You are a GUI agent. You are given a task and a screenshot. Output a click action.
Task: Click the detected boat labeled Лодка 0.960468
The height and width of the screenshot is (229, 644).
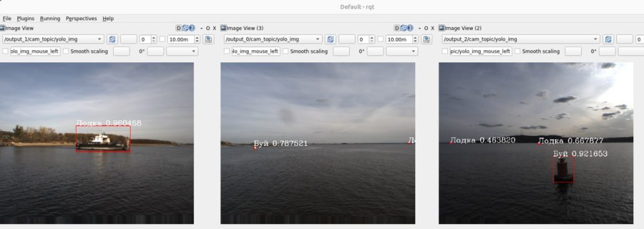click(103, 139)
